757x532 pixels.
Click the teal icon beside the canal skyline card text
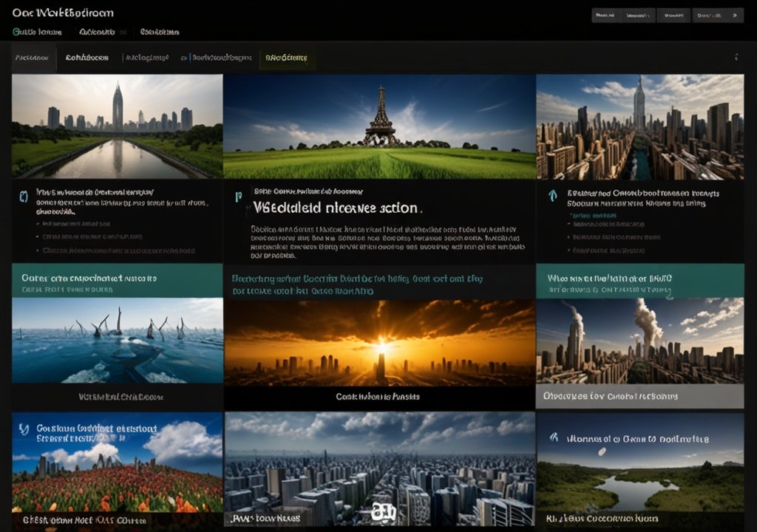click(x=23, y=196)
